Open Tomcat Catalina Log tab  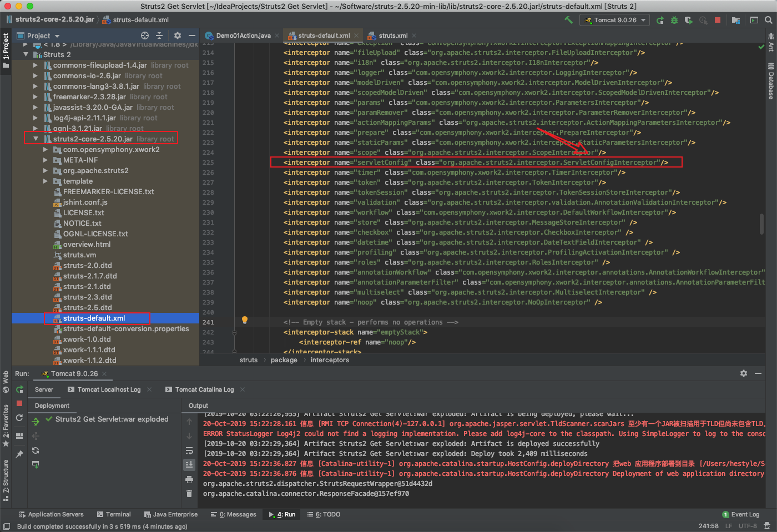pyautogui.click(x=205, y=389)
